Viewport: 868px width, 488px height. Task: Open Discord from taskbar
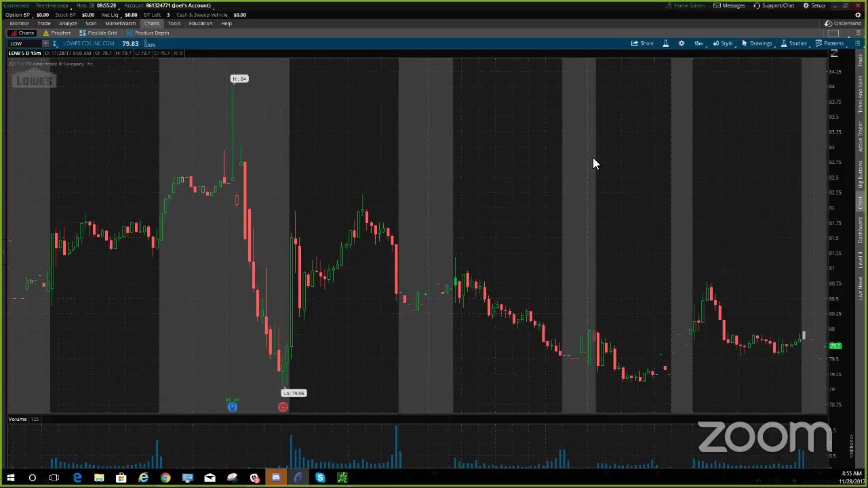point(276,478)
